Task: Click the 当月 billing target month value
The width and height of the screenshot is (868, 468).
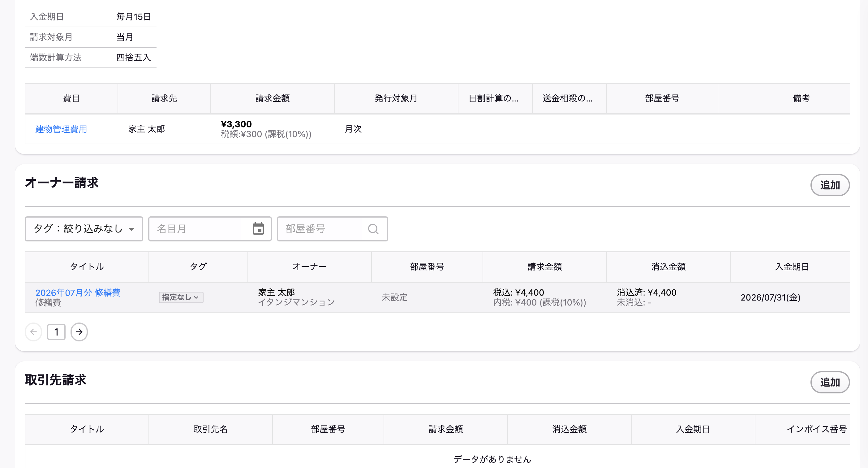Action: click(125, 37)
